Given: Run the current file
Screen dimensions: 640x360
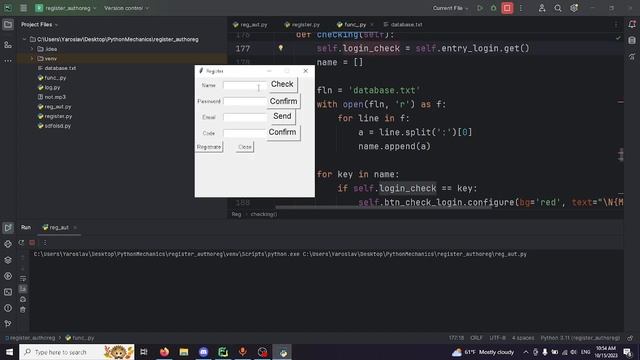Looking at the screenshot, I should 480,8.
